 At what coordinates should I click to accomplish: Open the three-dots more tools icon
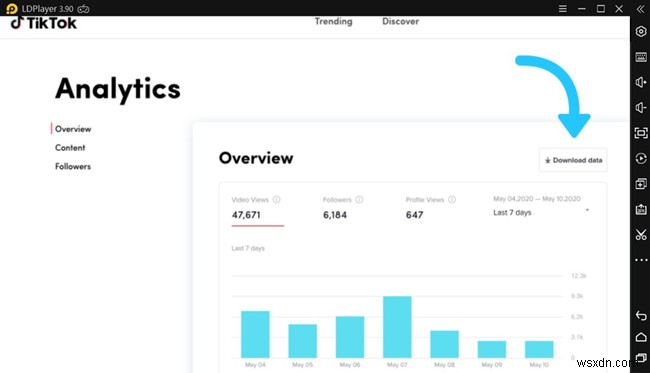(x=641, y=260)
